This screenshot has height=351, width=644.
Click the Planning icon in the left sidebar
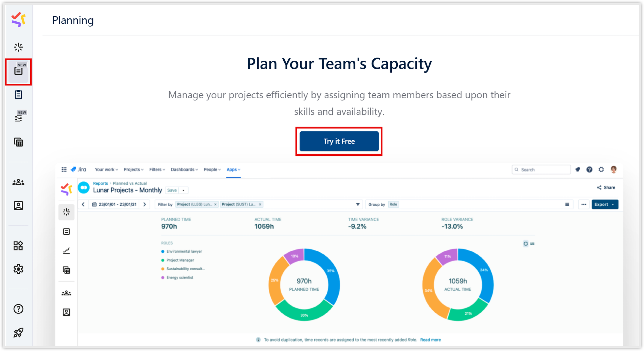coord(18,71)
